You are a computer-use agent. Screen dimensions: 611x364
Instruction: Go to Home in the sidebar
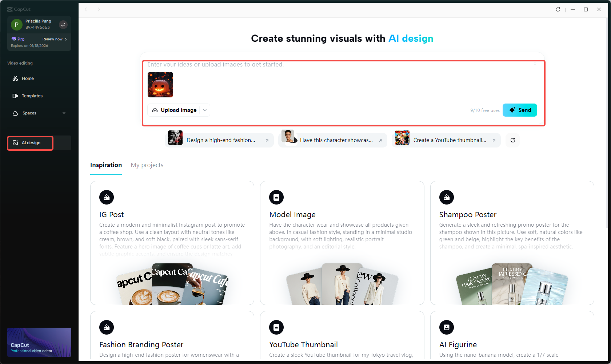coord(27,78)
